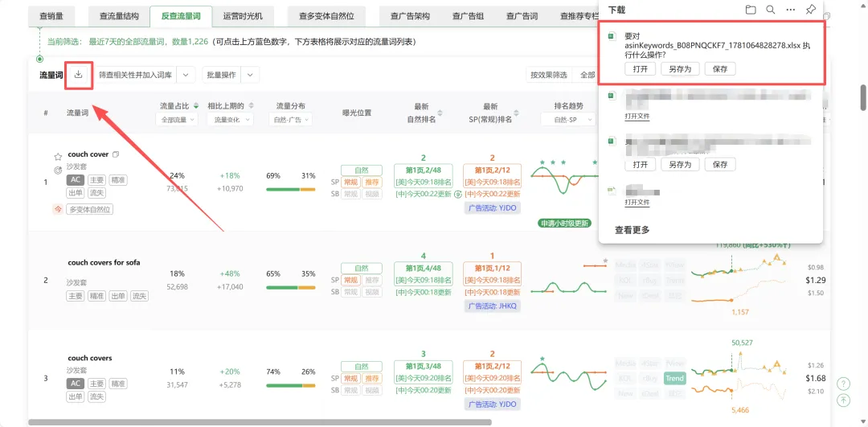
Task: Open the 运营时光机 tab
Action: pos(242,16)
